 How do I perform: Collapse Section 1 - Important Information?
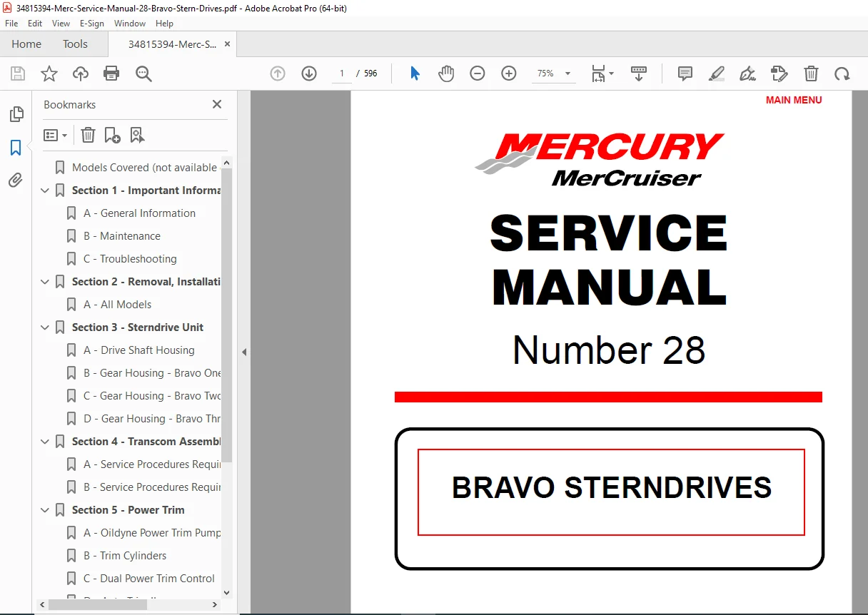(x=45, y=190)
